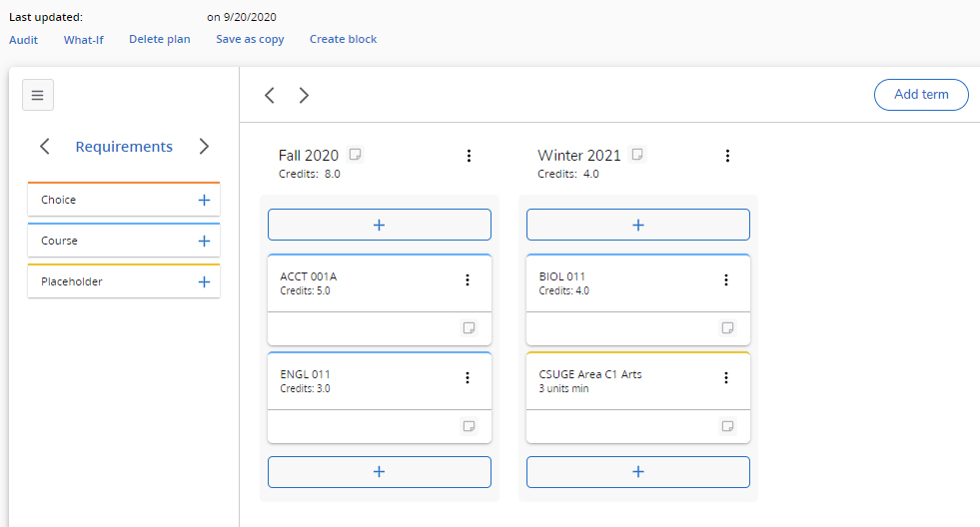Open the What-If link
Viewport: 980px width, 527px height.
(x=84, y=40)
